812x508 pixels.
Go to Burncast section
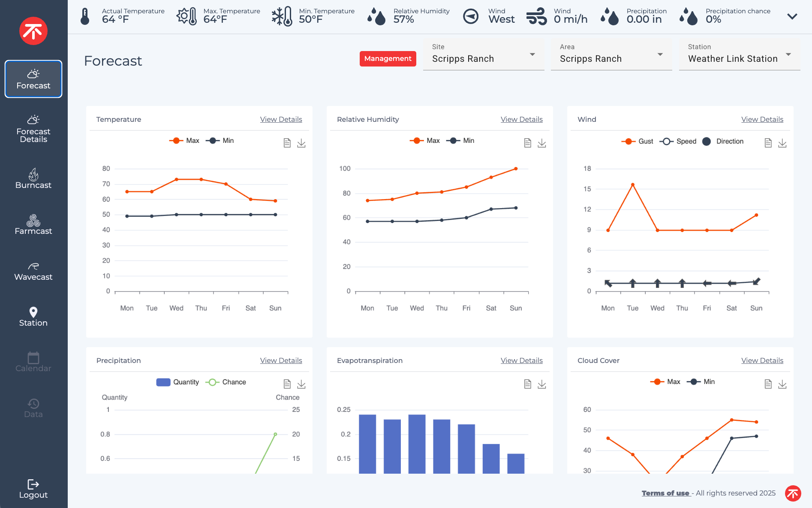pos(33,178)
